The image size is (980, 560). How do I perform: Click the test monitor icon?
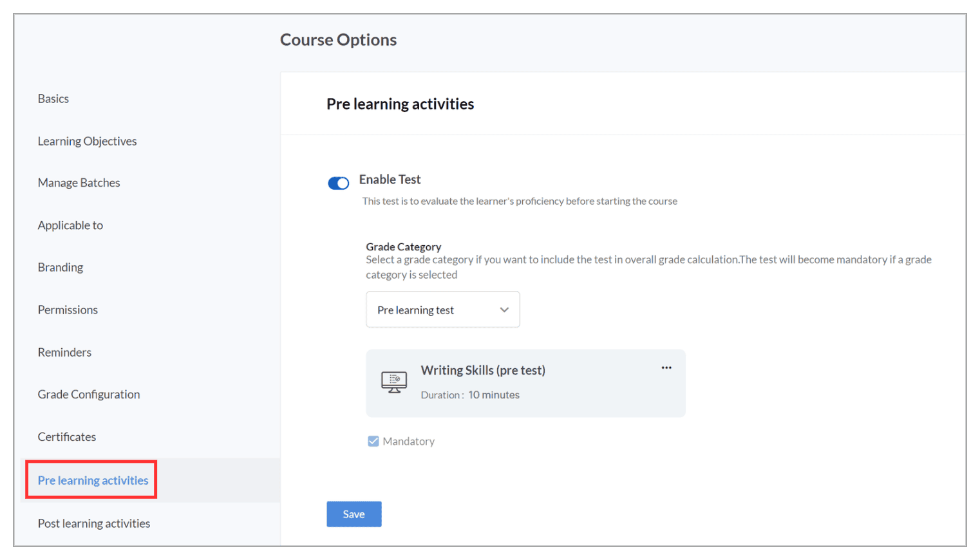tap(394, 382)
